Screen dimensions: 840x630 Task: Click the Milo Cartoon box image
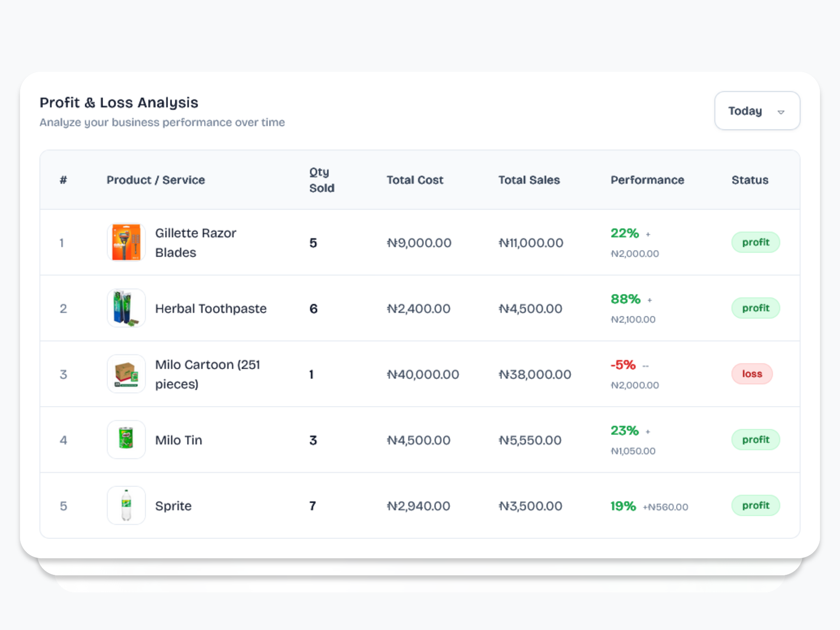click(x=126, y=374)
